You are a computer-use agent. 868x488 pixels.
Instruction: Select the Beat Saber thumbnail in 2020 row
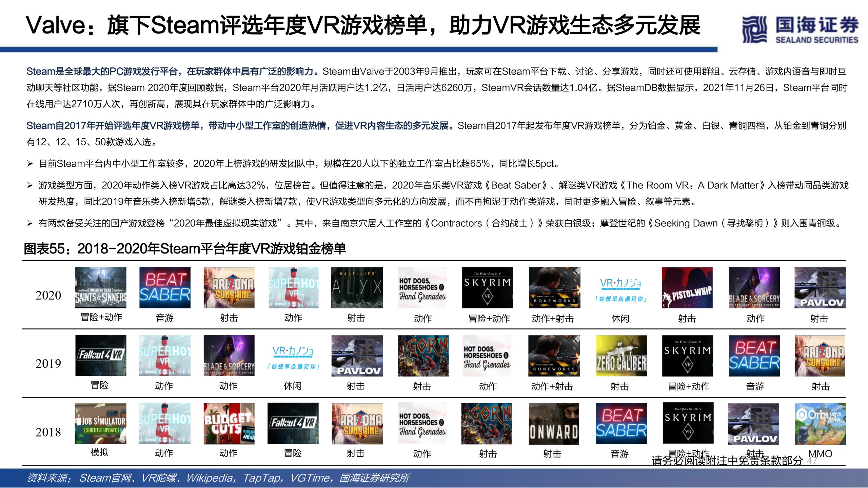point(165,287)
